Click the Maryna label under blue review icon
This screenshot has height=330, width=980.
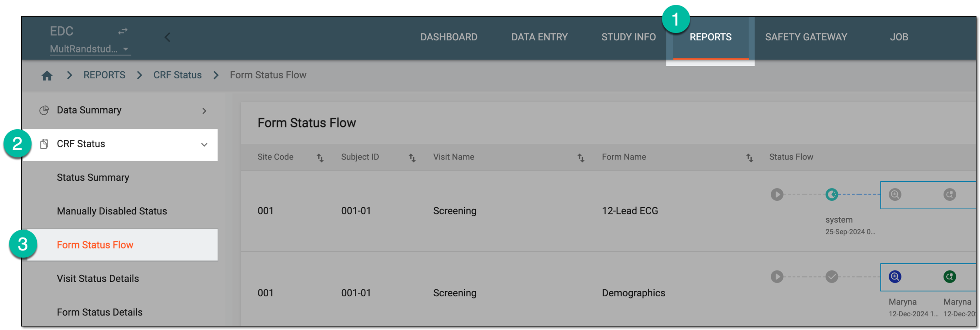tap(902, 302)
